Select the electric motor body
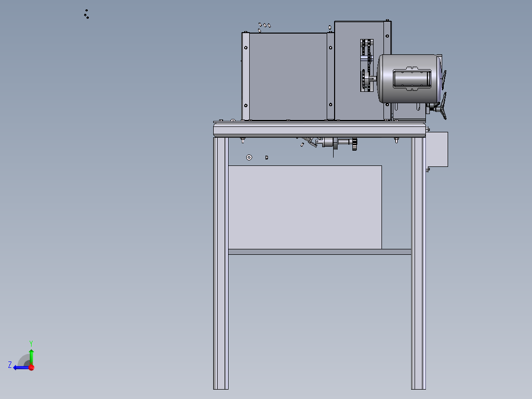 coord(410,79)
